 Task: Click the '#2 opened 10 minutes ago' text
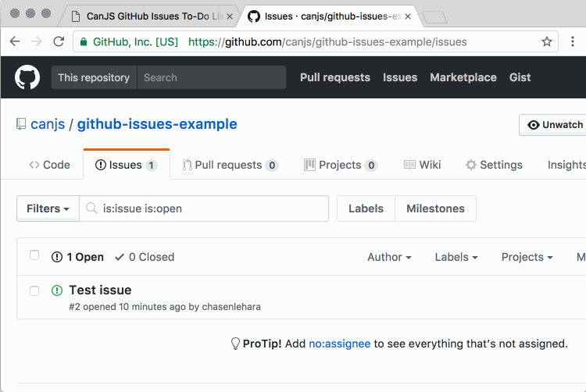tap(127, 307)
